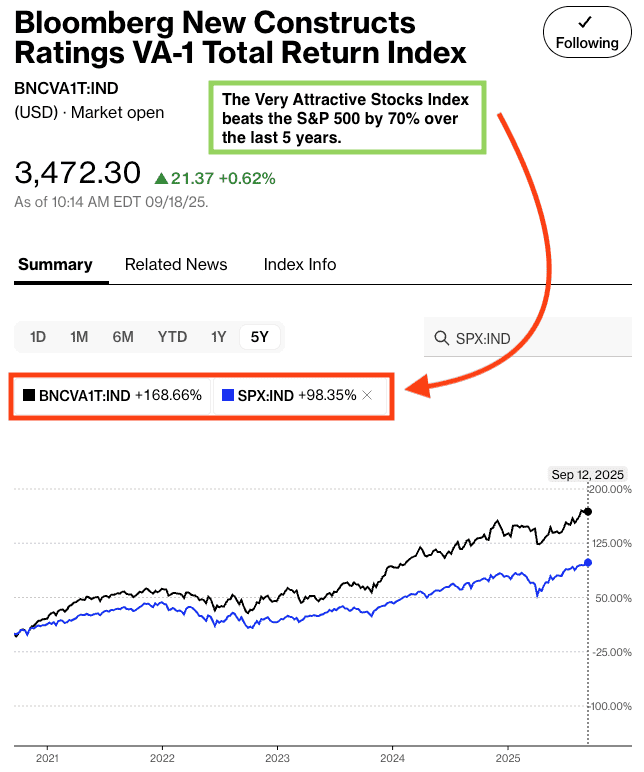Click the blue SPX endpoint marker
Viewport: 644px width, 772px height.
tap(587, 562)
